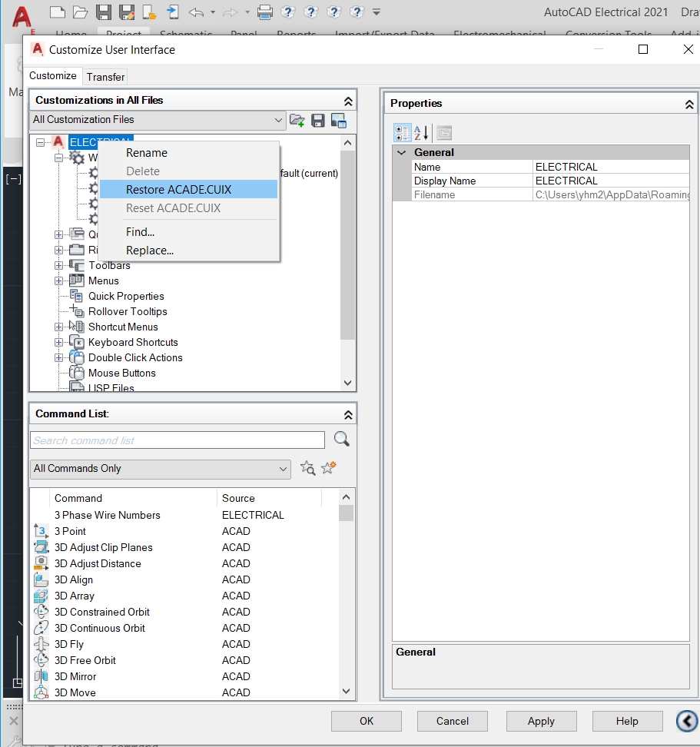Click the Undo icon in Quick Access Toolbar
The width and height of the screenshot is (700, 747).
point(198,12)
